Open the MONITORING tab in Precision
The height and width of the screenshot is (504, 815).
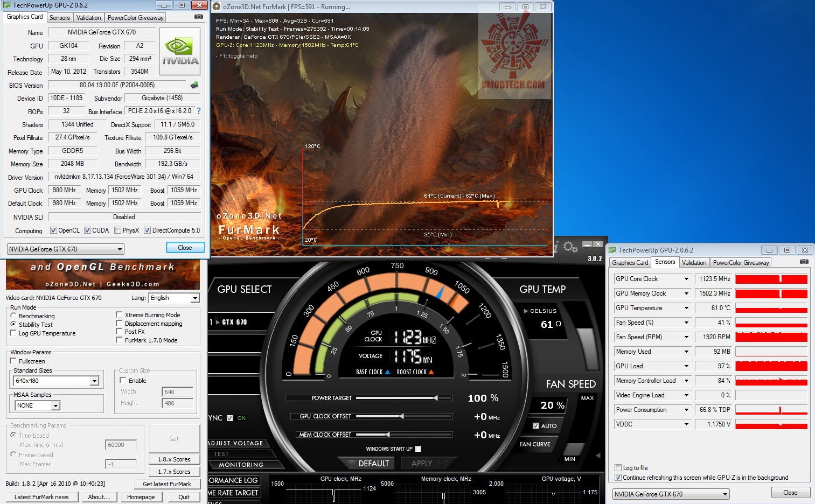(241, 465)
